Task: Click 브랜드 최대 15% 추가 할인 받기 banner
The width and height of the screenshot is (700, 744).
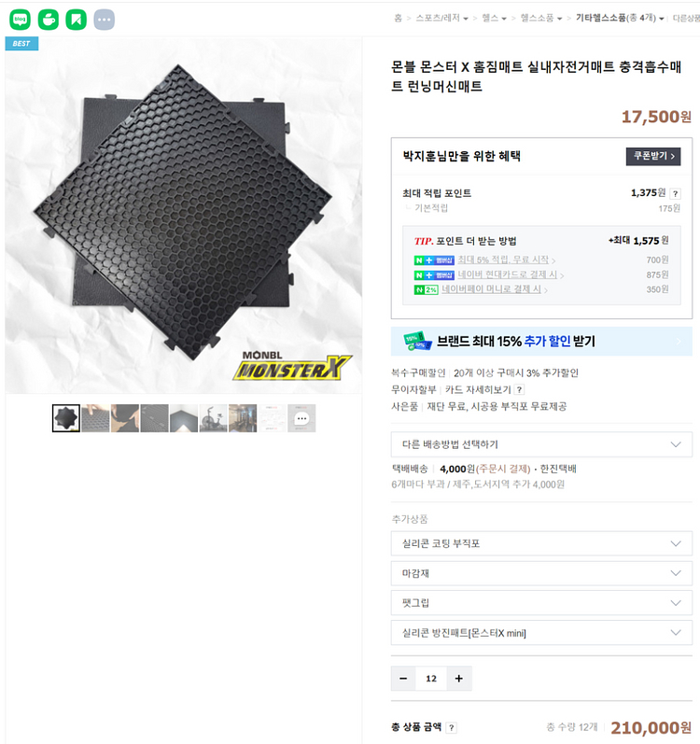Action: point(541,341)
